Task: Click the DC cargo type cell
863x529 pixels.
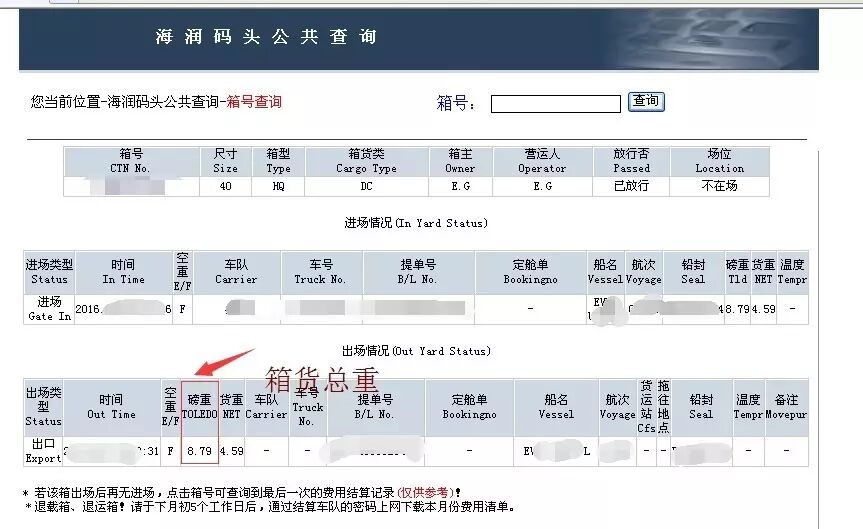Action: pyautogui.click(x=366, y=186)
